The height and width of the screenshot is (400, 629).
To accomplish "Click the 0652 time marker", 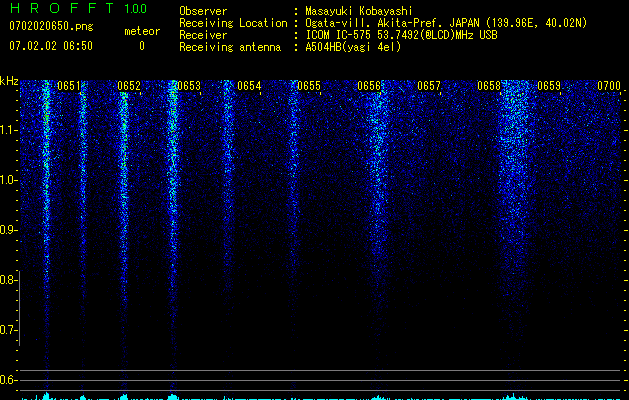I will point(129,86).
